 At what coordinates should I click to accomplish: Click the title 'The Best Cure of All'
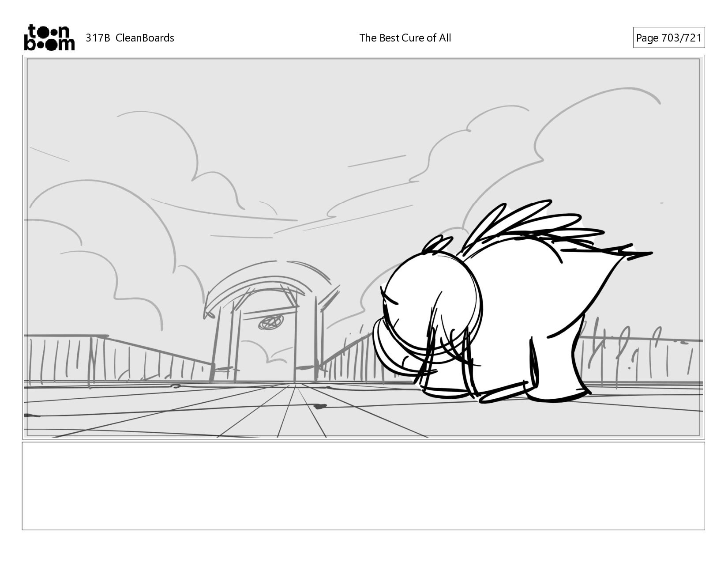[x=405, y=38]
